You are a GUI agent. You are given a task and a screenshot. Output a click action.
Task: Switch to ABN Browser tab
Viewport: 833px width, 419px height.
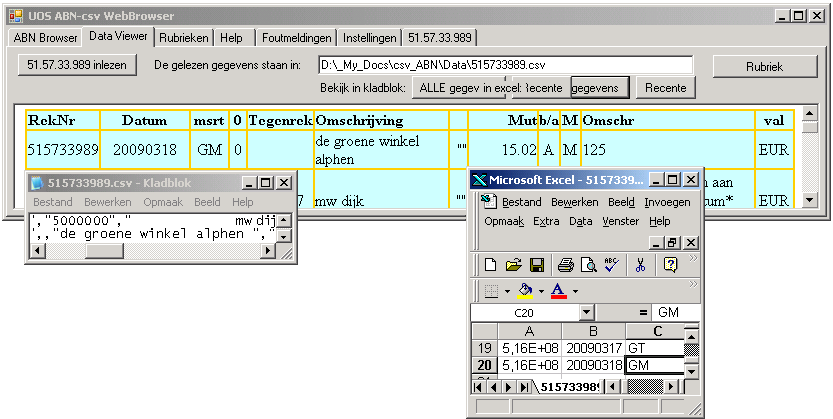click(x=46, y=38)
